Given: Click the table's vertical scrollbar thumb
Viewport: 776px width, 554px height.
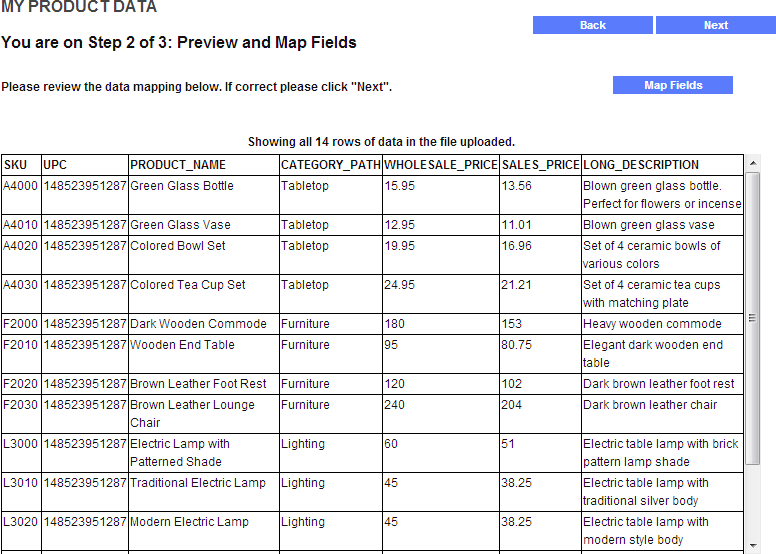Looking at the screenshot, I should point(752,318).
